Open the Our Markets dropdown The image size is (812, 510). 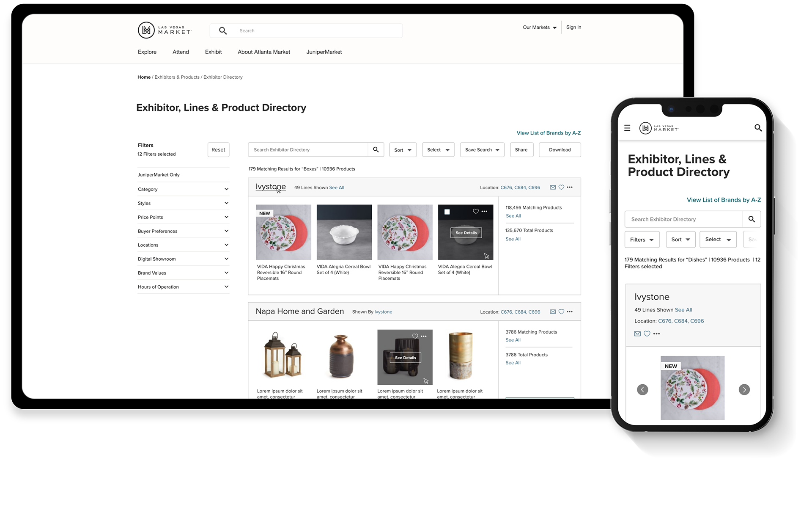click(540, 27)
